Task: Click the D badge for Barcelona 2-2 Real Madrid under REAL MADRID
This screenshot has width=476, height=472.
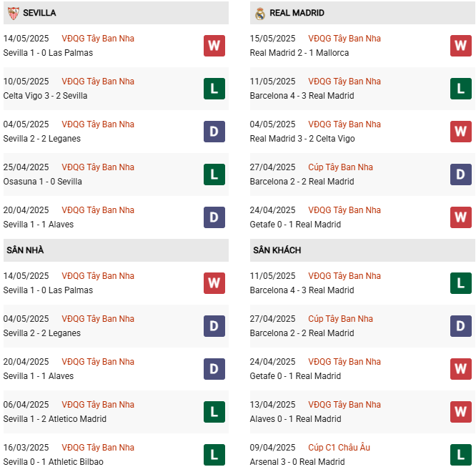Action: pyautogui.click(x=461, y=174)
